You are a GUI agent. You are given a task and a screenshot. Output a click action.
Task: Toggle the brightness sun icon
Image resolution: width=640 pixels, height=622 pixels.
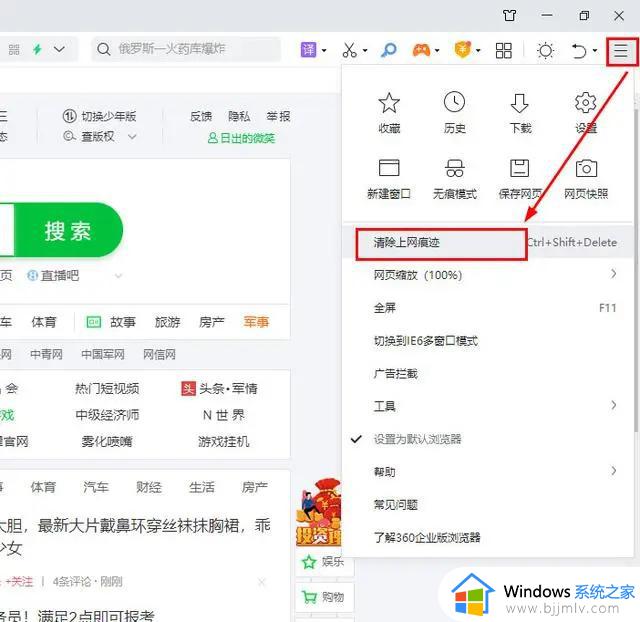click(546, 51)
